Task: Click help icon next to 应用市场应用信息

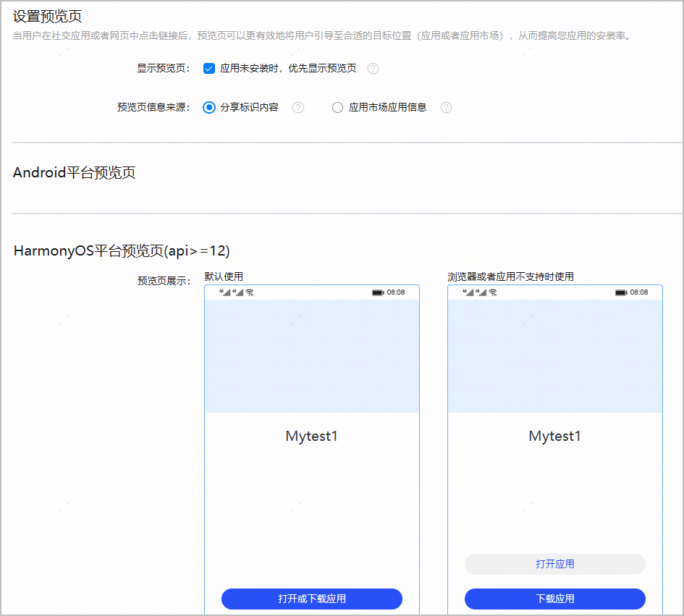Action: 446,107
